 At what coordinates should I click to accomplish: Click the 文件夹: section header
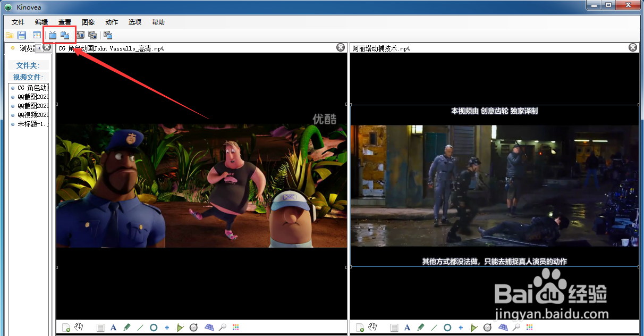28,65
